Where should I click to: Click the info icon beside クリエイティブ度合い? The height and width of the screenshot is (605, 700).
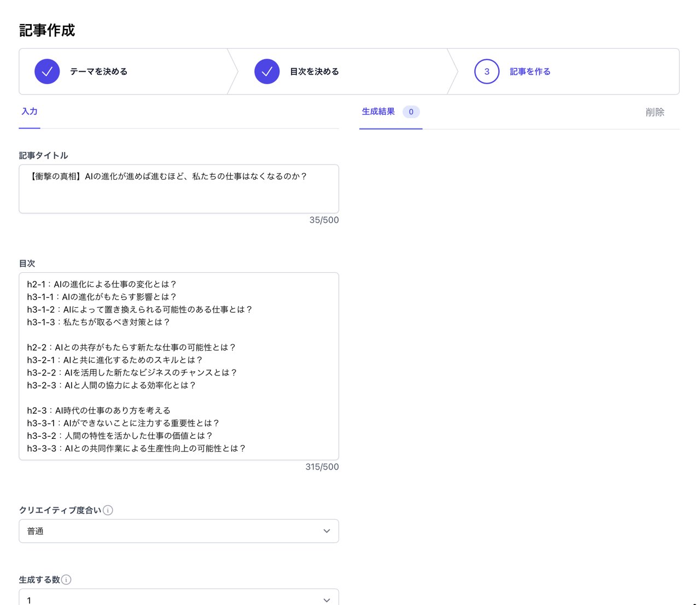tap(108, 510)
